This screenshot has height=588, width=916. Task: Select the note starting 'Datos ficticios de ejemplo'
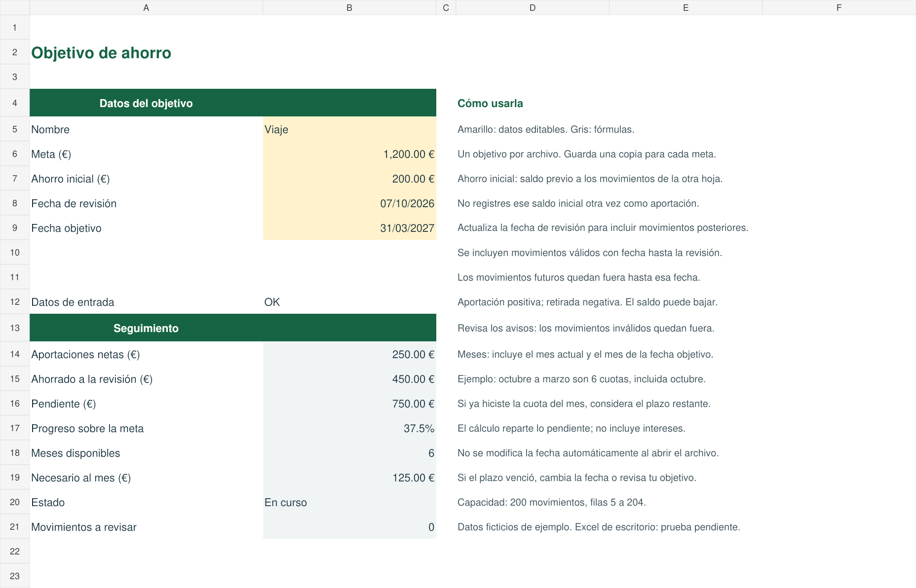pyautogui.click(x=599, y=527)
